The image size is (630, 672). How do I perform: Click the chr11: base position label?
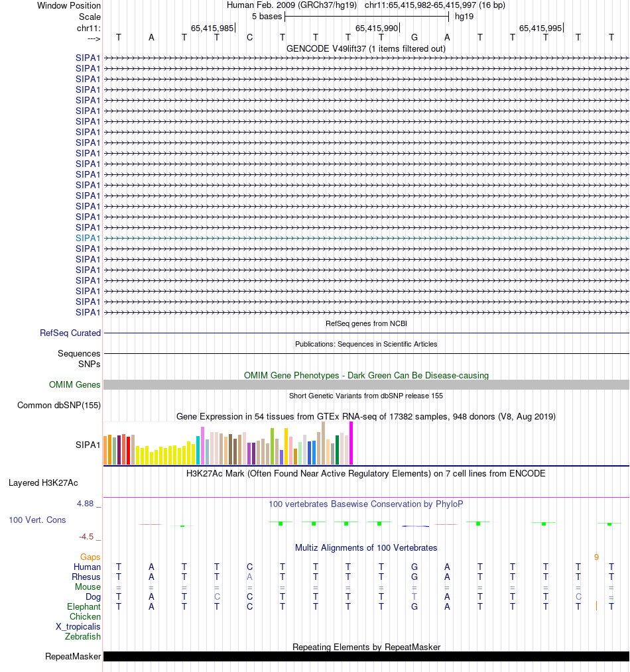[89, 28]
